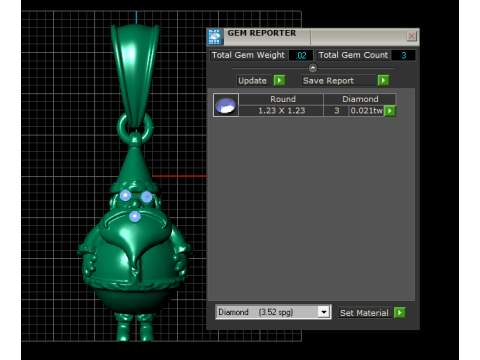Select the nose gem on the gnome

click(x=135, y=216)
